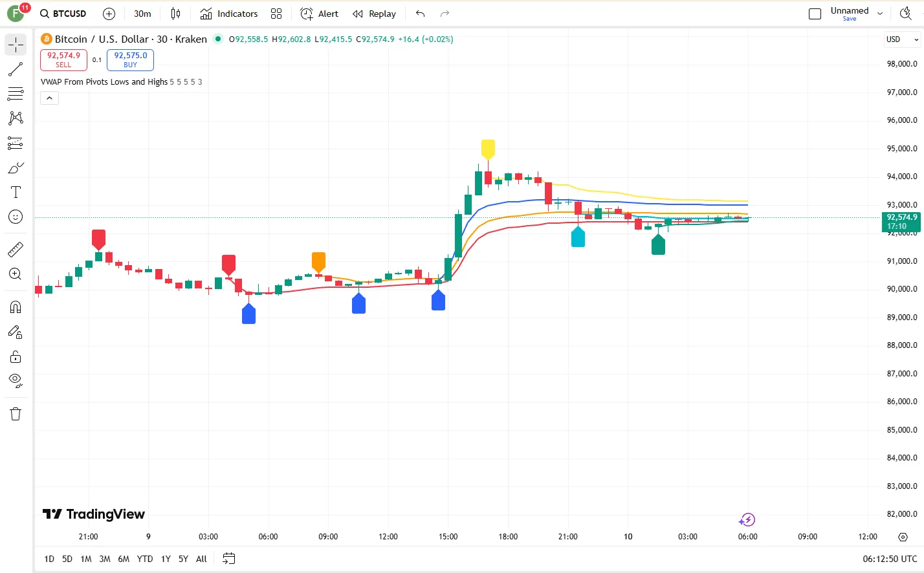
Task: Click the yellow pivot high marker
Action: (488, 149)
